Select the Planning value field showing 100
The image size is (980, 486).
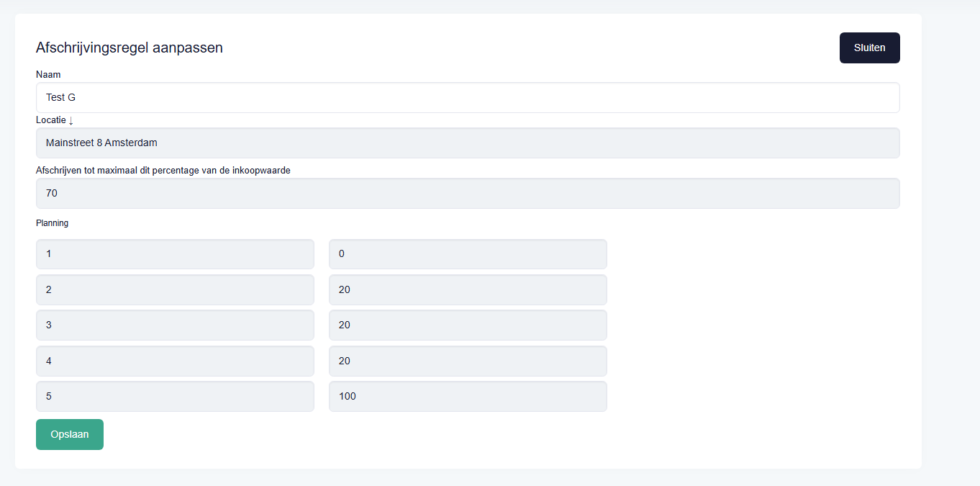tap(468, 396)
